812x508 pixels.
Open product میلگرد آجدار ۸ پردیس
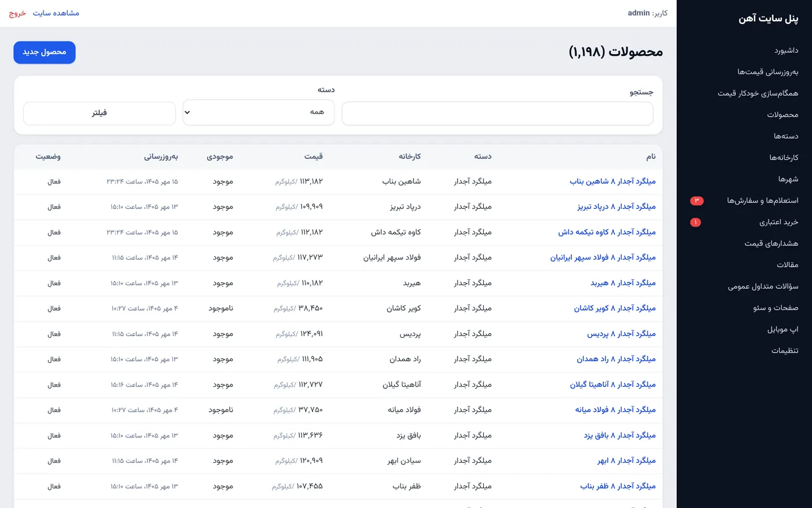[621, 334]
